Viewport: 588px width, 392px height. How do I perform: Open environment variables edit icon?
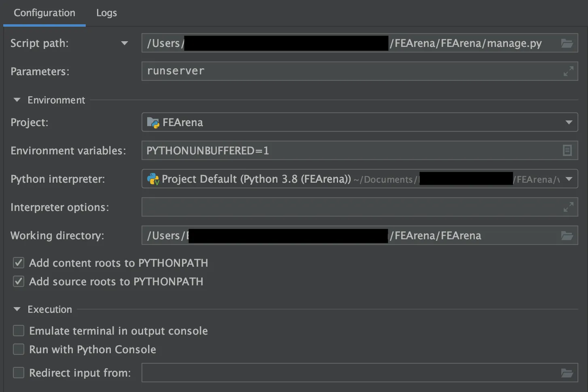567,151
